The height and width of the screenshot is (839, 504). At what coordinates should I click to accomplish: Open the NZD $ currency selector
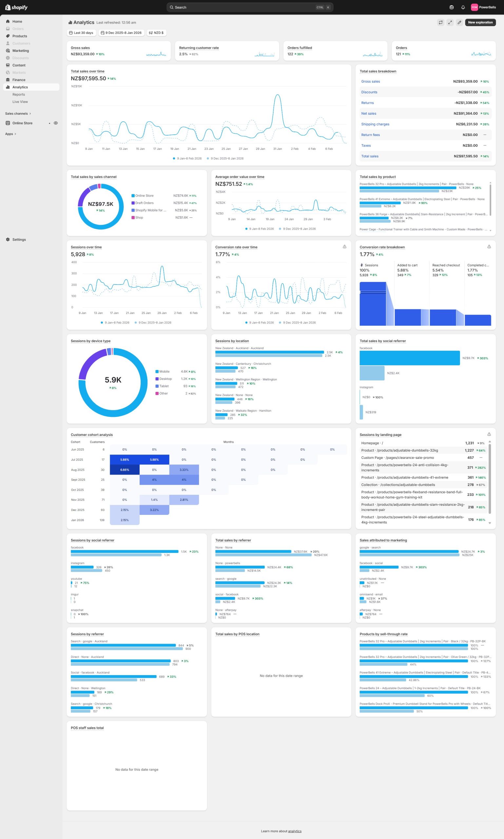tap(156, 33)
